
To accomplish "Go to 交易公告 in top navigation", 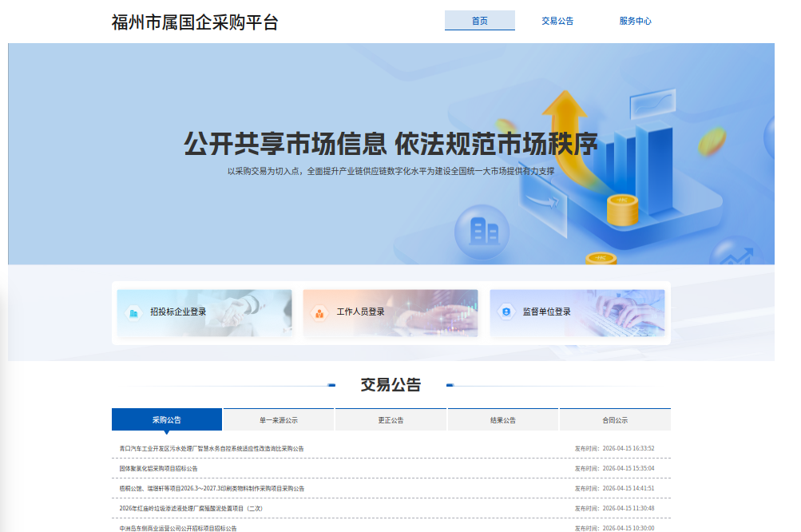I will [557, 21].
